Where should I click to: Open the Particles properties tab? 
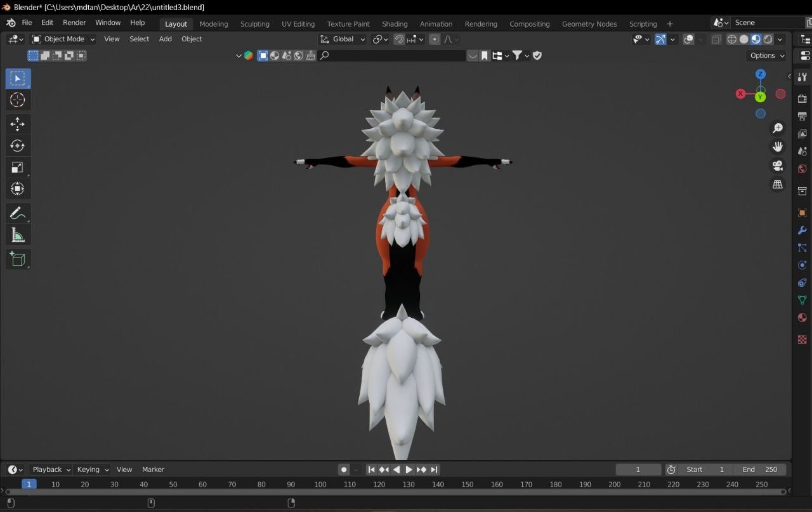click(802, 248)
